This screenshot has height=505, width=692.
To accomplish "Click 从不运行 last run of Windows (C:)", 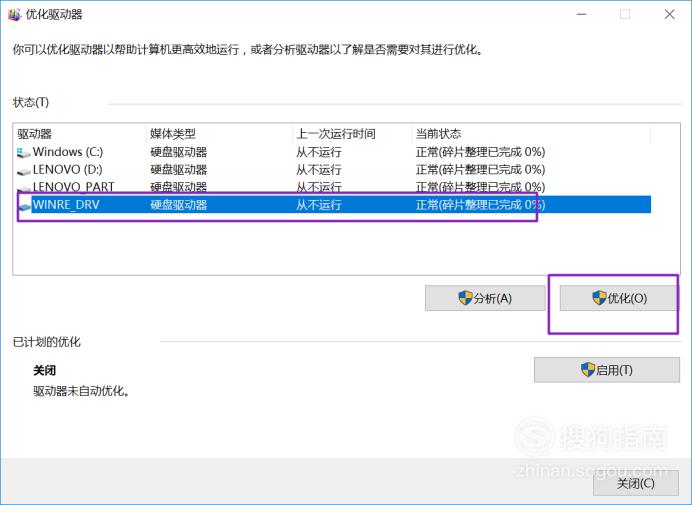I will (x=319, y=152).
